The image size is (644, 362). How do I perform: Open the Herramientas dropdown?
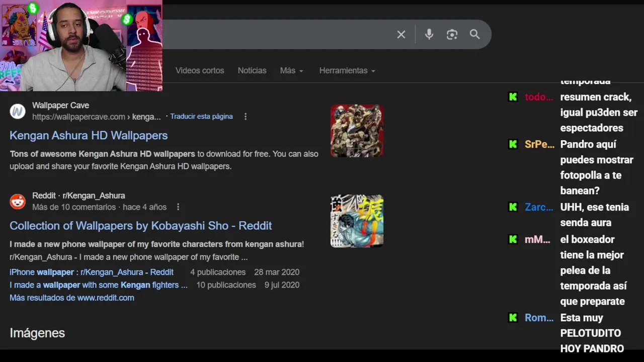347,70
